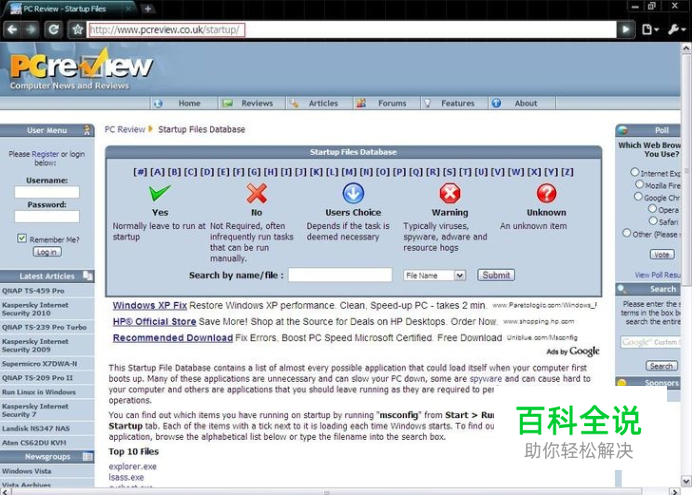Open the View Poll Results link
The width and height of the screenshot is (692, 495).
(x=658, y=275)
